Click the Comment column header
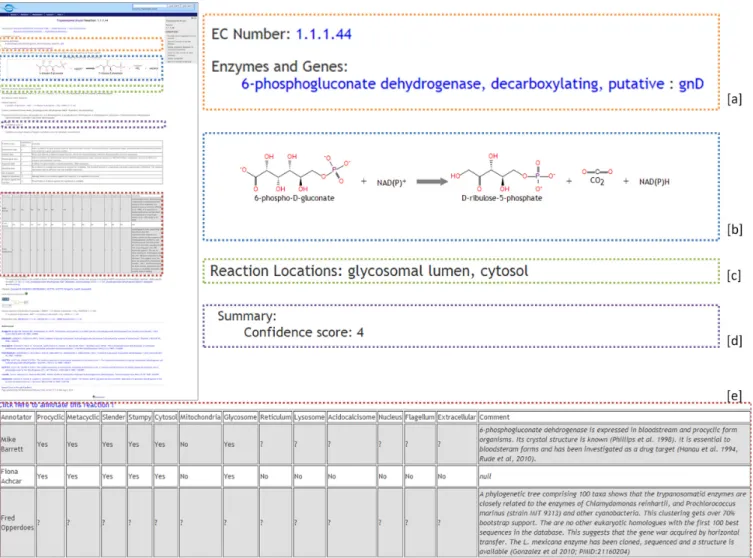The width and height of the screenshot is (753, 558). 614,417
